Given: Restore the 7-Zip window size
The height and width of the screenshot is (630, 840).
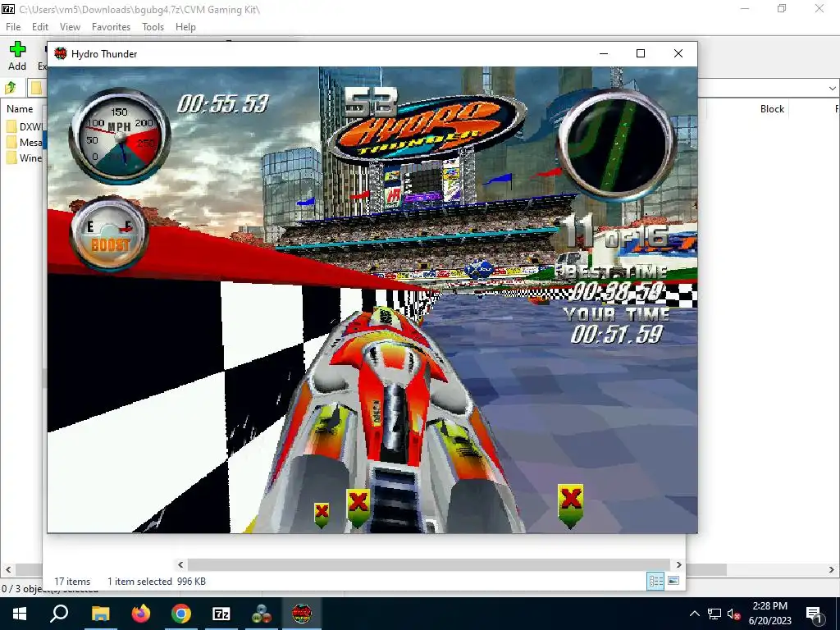Looking at the screenshot, I should (782, 8).
